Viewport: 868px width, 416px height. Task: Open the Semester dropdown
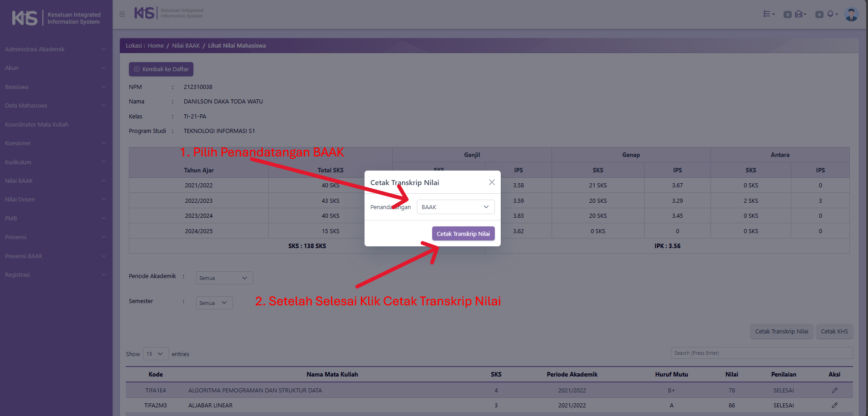click(x=214, y=303)
